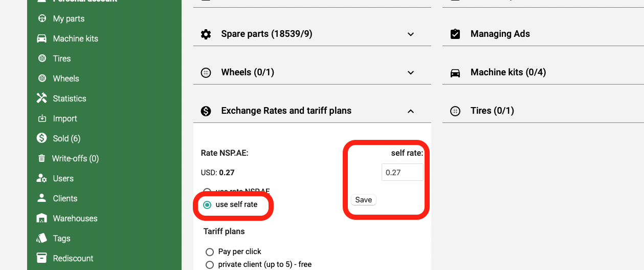644x270 pixels.
Task: Open Users in the sidebar menu
Action: click(63, 178)
